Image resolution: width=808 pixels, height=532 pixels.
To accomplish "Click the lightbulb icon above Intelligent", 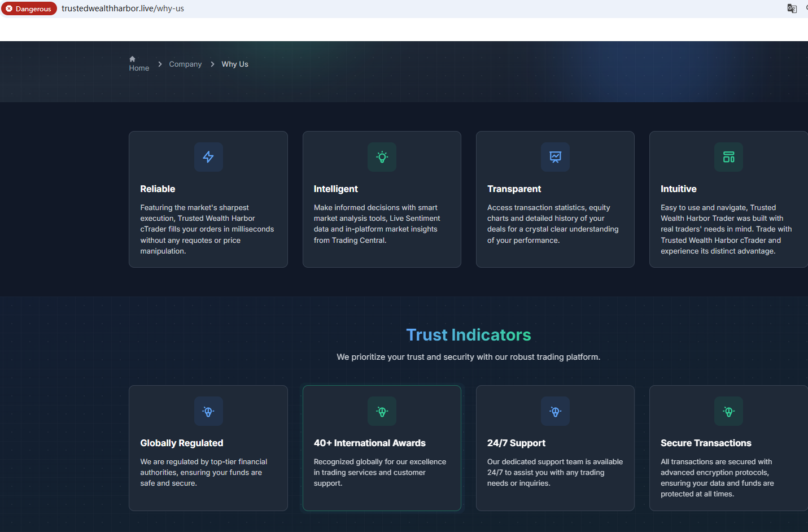I will [x=382, y=157].
